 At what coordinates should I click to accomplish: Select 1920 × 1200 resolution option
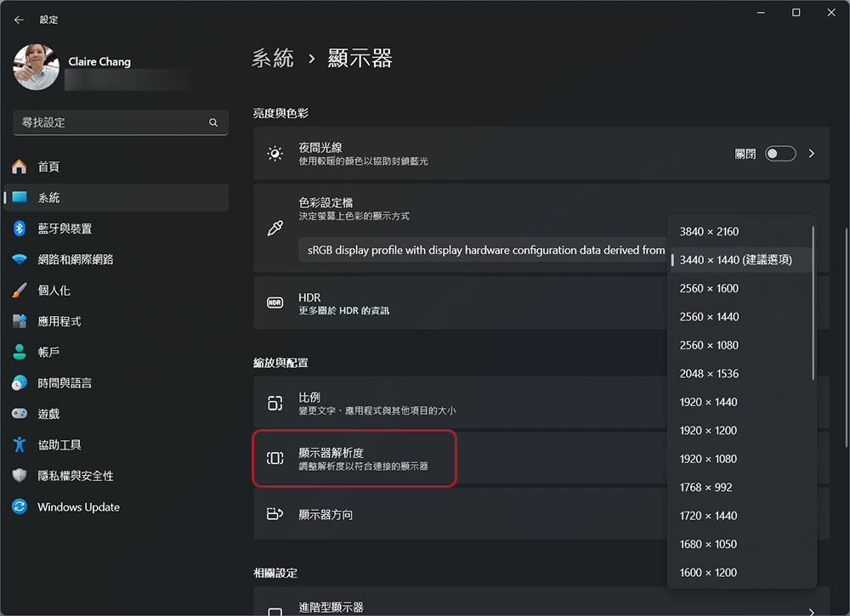(x=740, y=431)
